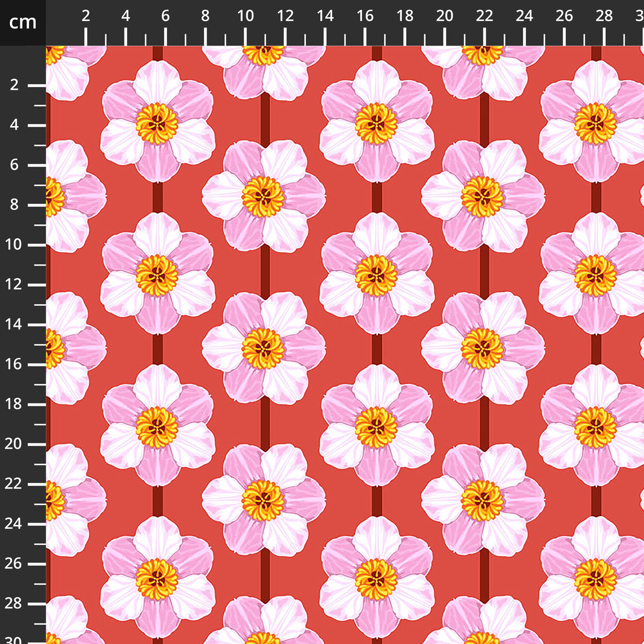The image size is (644, 644).
Task: Click the 2 cm mark on the left ruler
Action: coord(14,85)
